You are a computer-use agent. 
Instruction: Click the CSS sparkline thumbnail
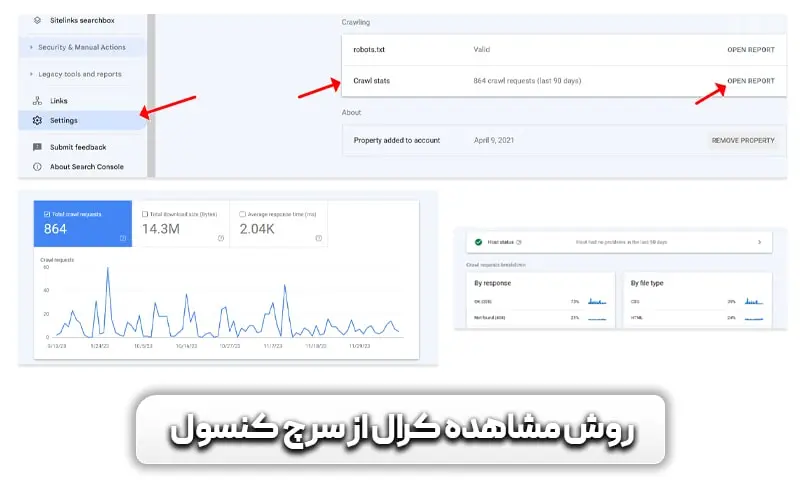(754, 301)
